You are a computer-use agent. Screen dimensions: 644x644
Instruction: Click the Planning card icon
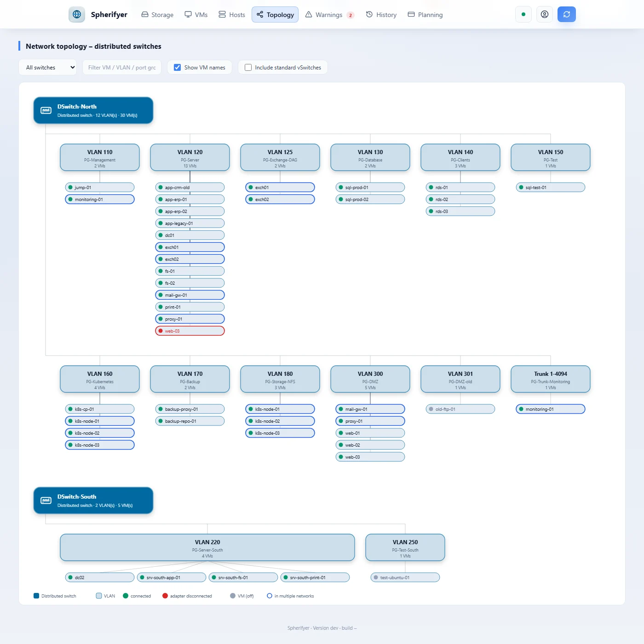click(411, 15)
